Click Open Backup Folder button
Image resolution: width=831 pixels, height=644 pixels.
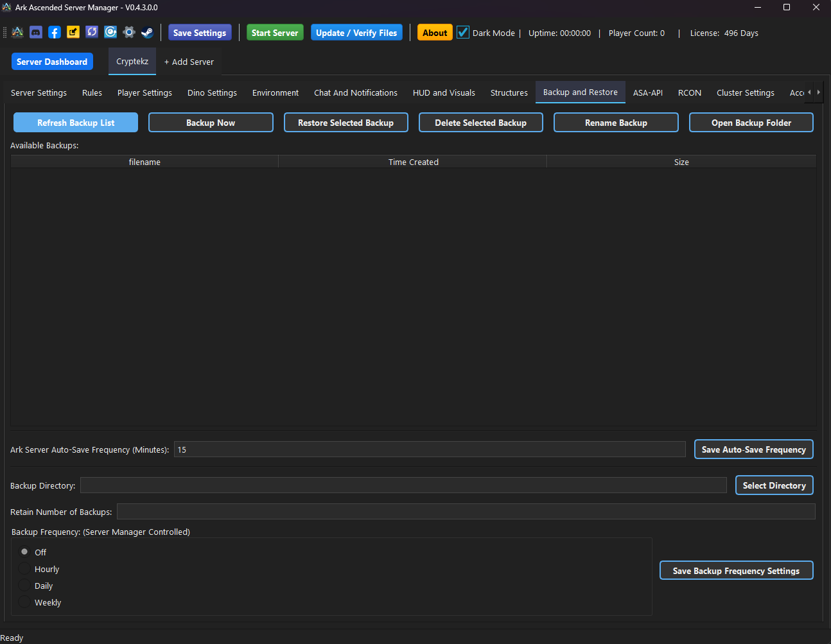(x=751, y=123)
